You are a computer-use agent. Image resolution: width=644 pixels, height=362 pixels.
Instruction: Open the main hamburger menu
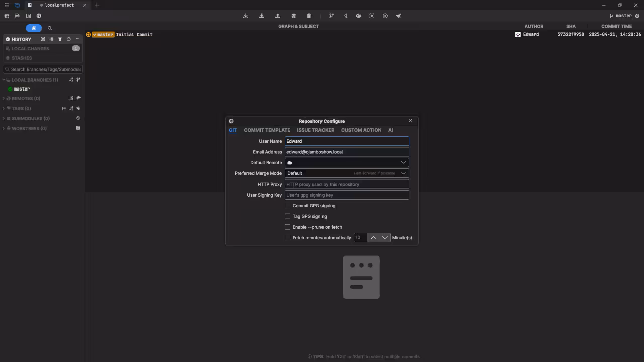point(7,5)
